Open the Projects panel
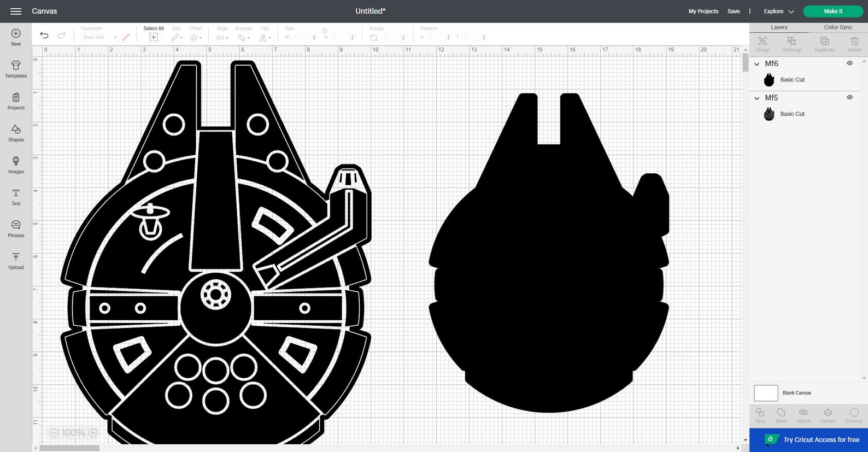The width and height of the screenshot is (868, 452). click(x=16, y=101)
